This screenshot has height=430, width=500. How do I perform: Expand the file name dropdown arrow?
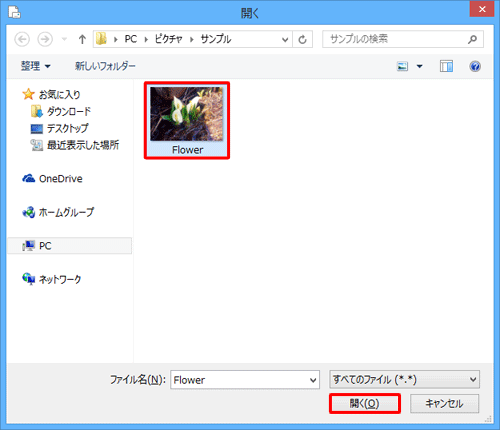coord(313,380)
